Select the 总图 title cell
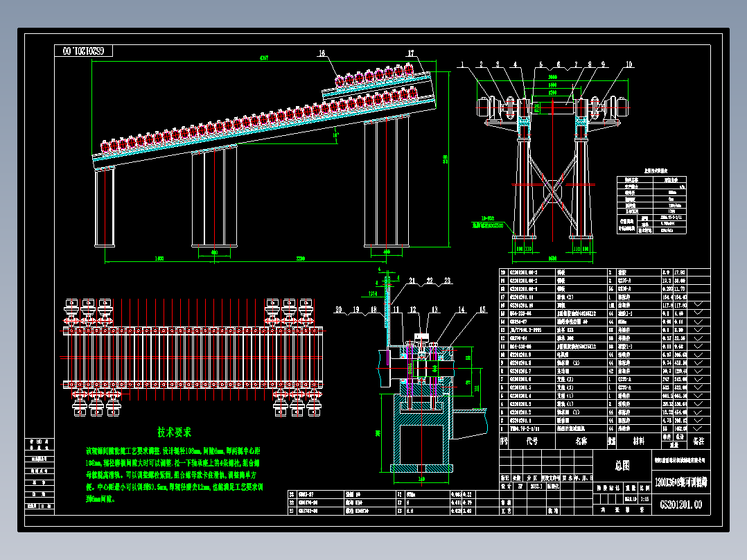Viewport: 747px width, 560px height. (x=622, y=466)
